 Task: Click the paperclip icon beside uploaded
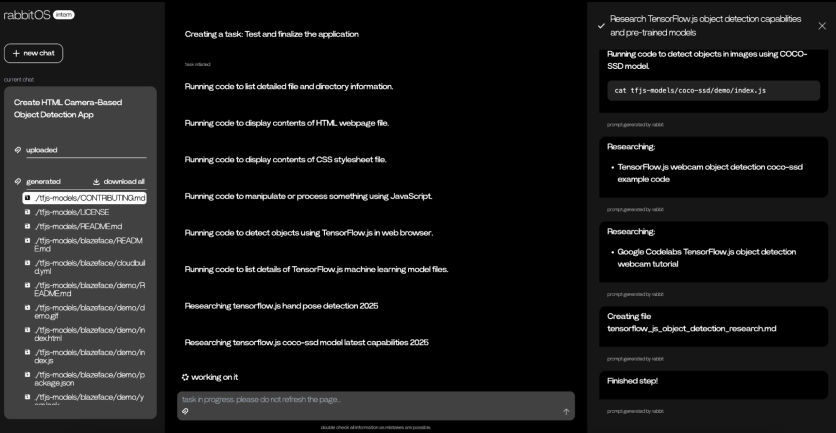(19, 150)
